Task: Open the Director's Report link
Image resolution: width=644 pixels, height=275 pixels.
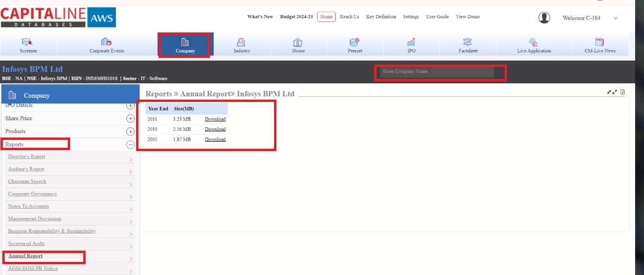Action: point(27,157)
